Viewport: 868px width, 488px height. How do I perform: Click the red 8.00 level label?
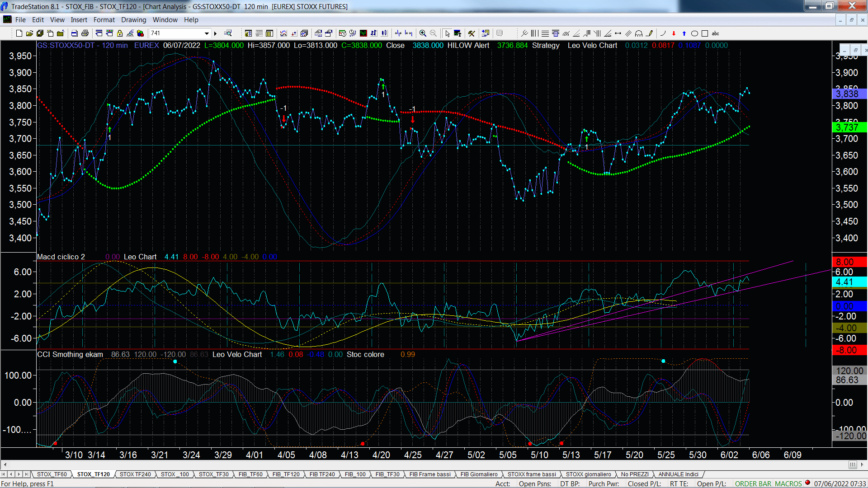[x=849, y=262]
